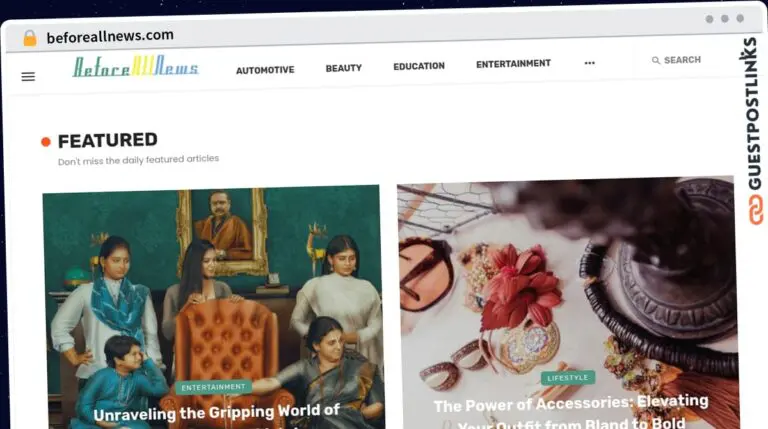Click the search magnifier icon

[x=656, y=60]
